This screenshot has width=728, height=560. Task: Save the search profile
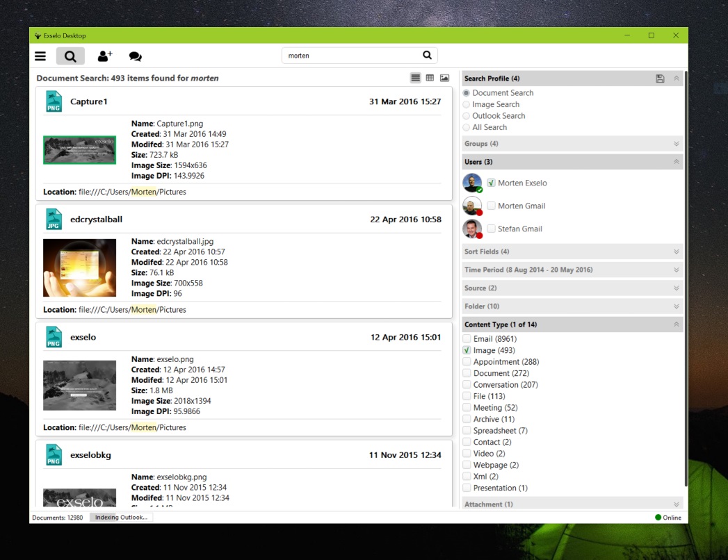coord(660,79)
